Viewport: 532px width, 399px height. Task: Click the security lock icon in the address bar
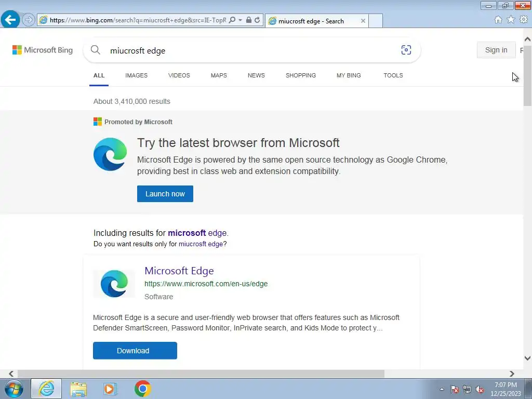[249, 20]
